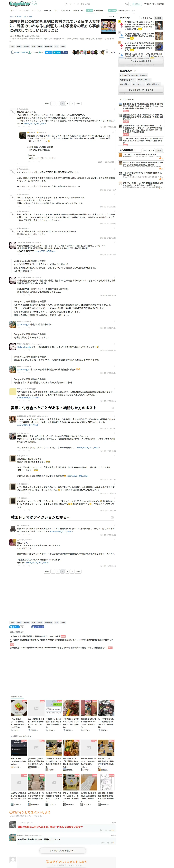This screenshot has width=174, height=868.
Task: Expand さらに注目キーワードを見る
Action: [141, 90]
